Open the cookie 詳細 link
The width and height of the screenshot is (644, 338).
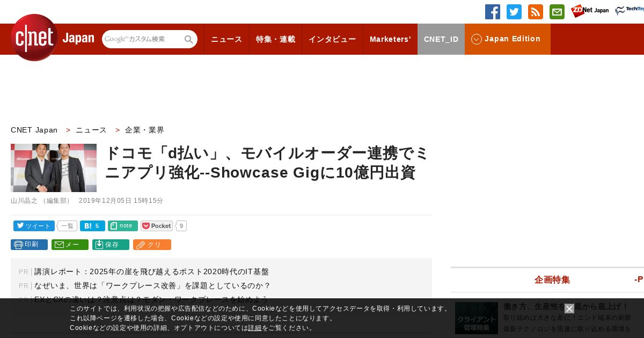pyautogui.click(x=255, y=328)
